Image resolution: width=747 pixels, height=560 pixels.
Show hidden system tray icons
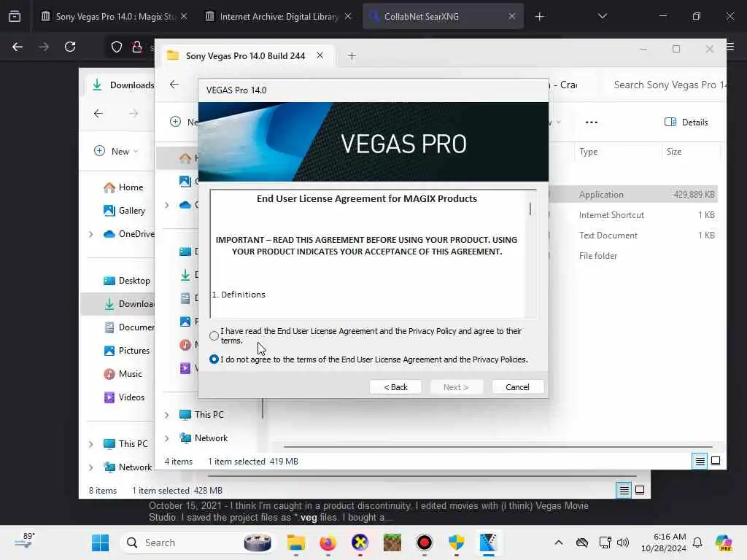point(558,542)
